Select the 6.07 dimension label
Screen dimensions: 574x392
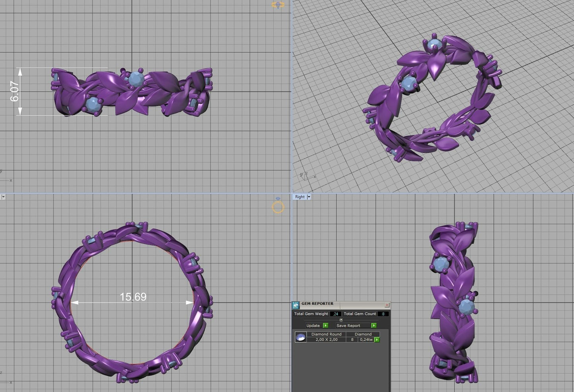pos(15,92)
